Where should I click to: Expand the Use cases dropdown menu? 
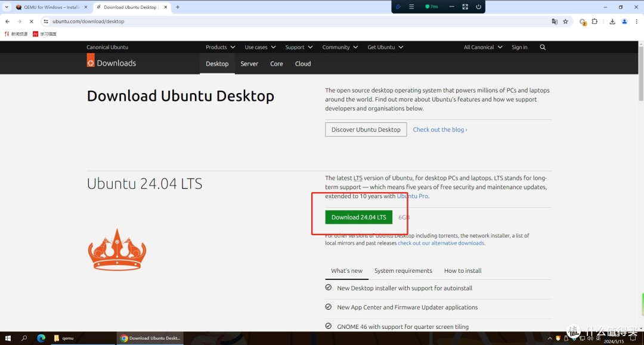pyautogui.click(x=261, y=47)
